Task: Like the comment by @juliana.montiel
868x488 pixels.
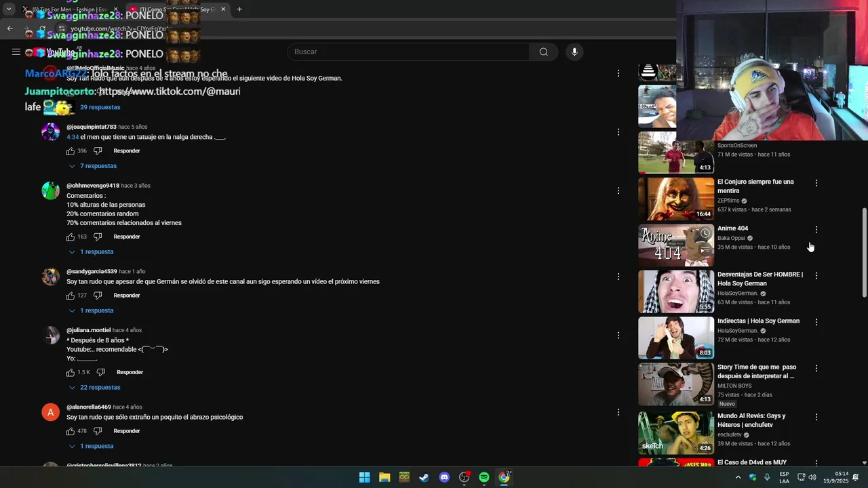Action: point(71,372)
